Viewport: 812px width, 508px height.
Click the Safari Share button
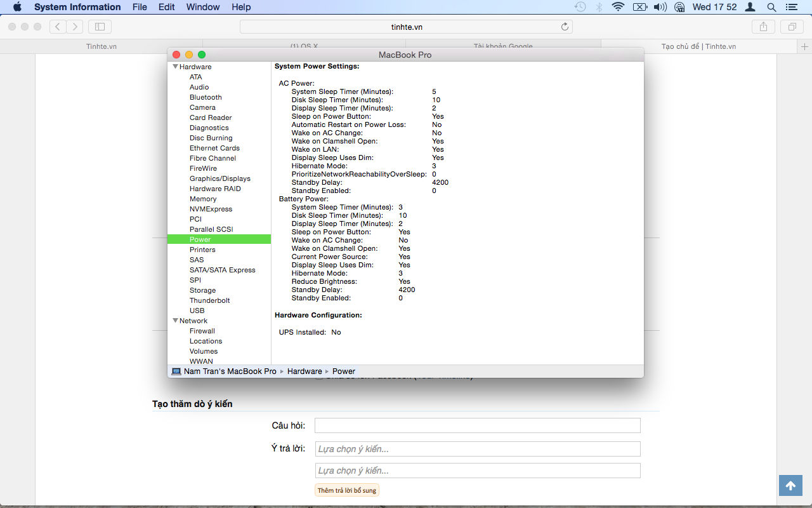tap(763, 27)
